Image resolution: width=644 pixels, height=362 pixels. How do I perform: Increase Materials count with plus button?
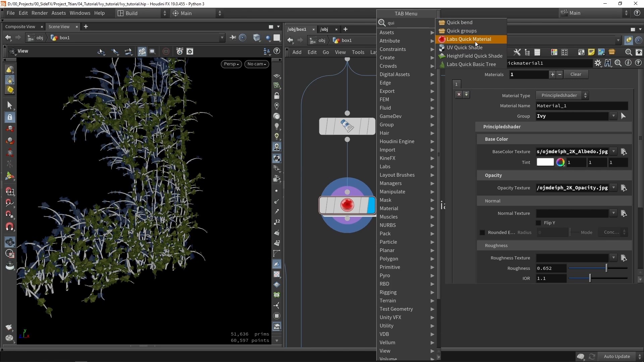coord(552,74)
